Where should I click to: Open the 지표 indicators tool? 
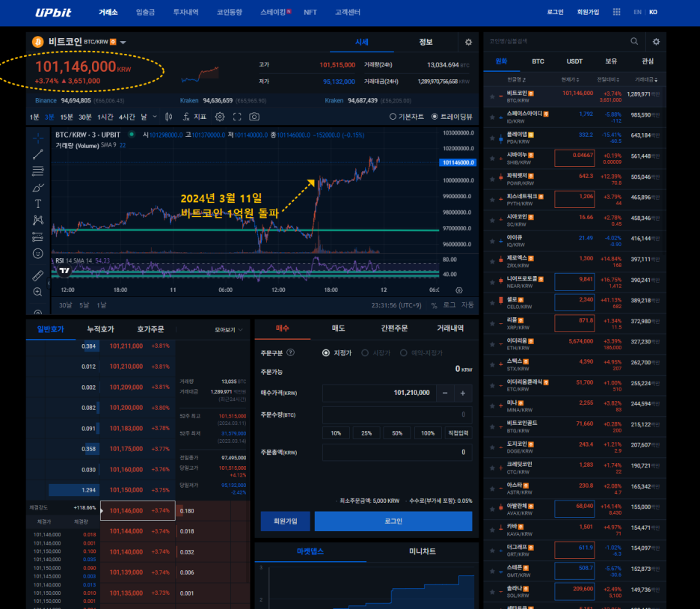tap(194, 117)
